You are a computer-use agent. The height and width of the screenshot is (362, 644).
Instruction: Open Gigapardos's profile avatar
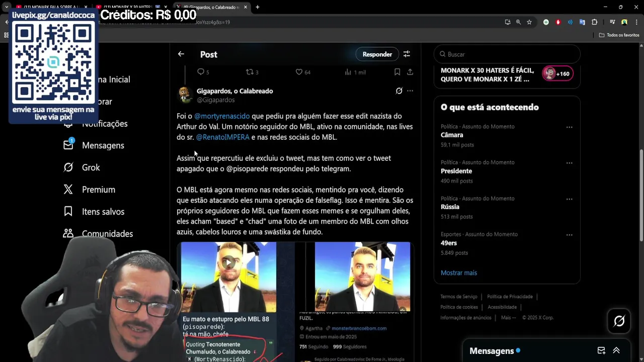point(185,95)
